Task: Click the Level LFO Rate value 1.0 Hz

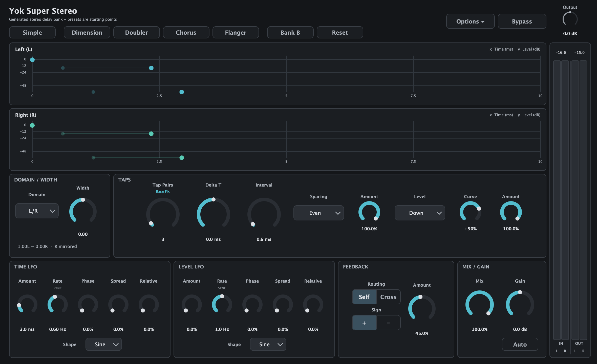Action: (x=222, y=329)
